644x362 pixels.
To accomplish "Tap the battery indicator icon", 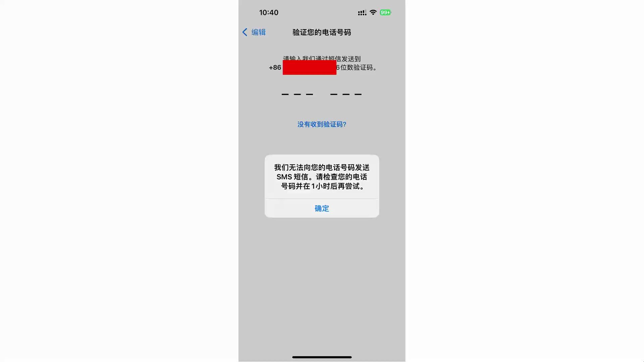I will coord(385,12).
